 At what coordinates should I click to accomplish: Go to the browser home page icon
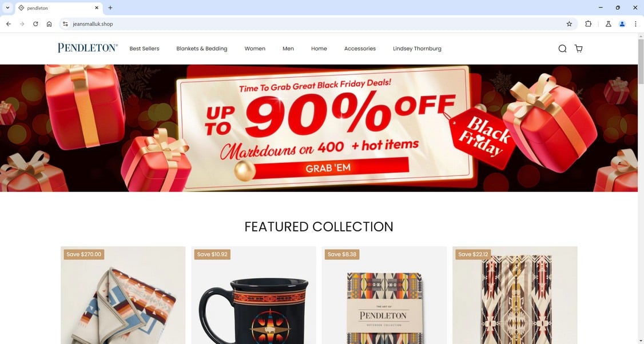pos(49,24)
